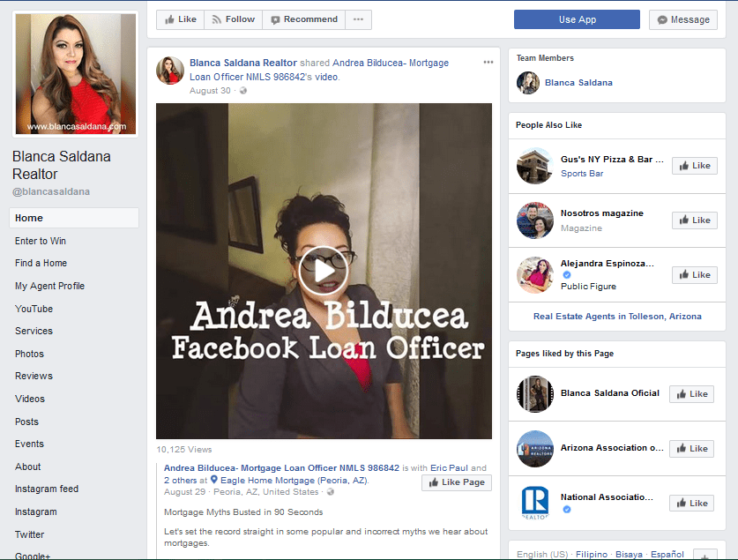Click Blanca Saldana's team member avatar
Screen dimensions: 738x560
pyautogui.click(x=528, y=83)
